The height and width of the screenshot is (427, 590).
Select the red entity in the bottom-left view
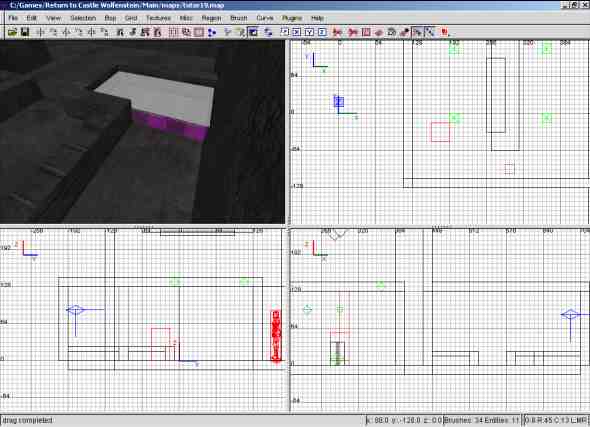coord(276,336)
